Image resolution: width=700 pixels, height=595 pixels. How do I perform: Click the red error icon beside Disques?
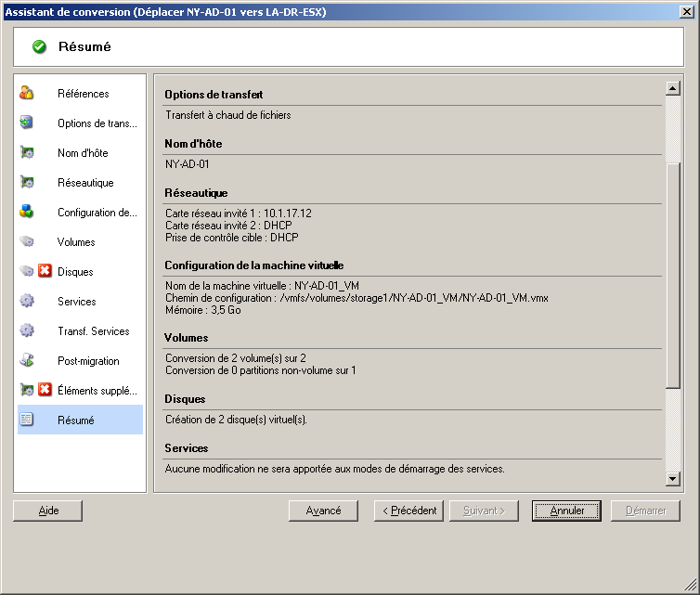click(x=45, y=271)
